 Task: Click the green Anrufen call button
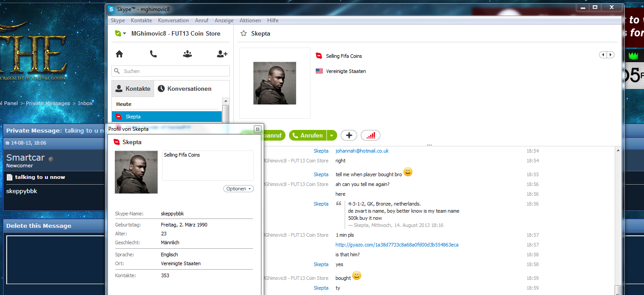(x=308, y=135)
